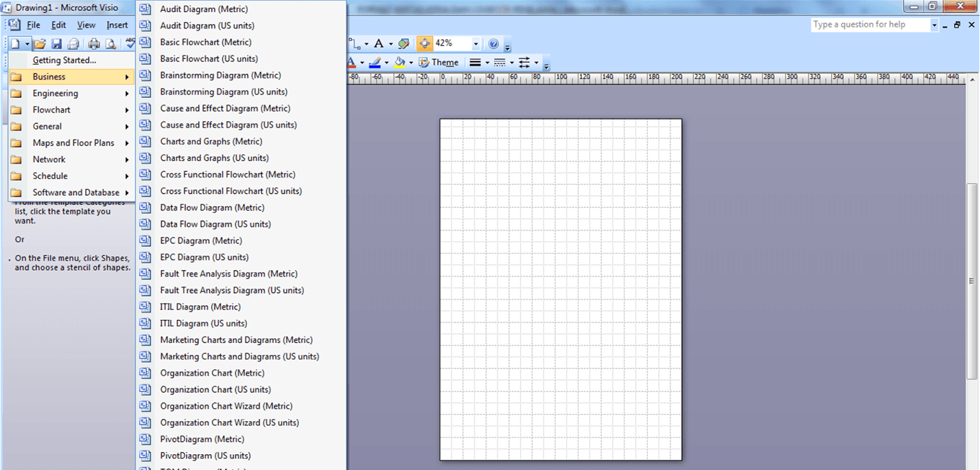Screen dimensions: 980x470
Task: Choose Cause and Effect Diagram (US units)
Action: click(241, 125)
